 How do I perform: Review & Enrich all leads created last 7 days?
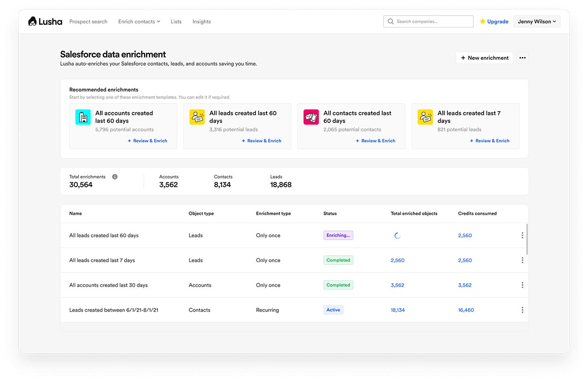tap(489, 141)
